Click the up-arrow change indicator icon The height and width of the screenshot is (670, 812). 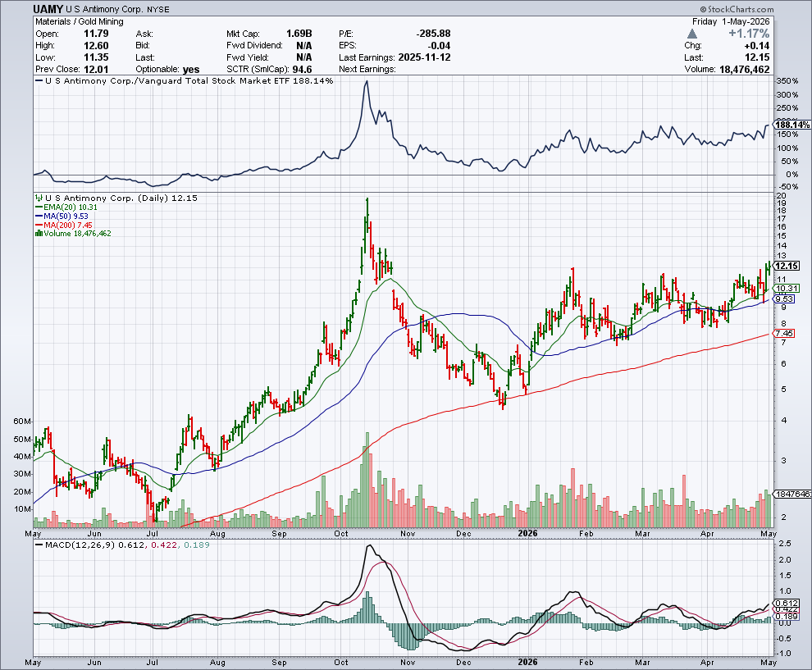point(692,34)
